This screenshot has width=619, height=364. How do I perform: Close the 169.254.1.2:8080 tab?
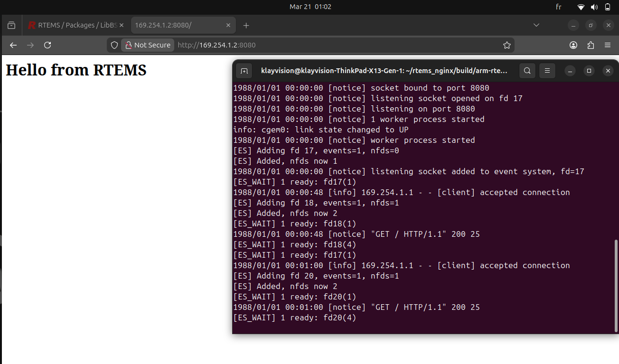(x=228, y=25)
